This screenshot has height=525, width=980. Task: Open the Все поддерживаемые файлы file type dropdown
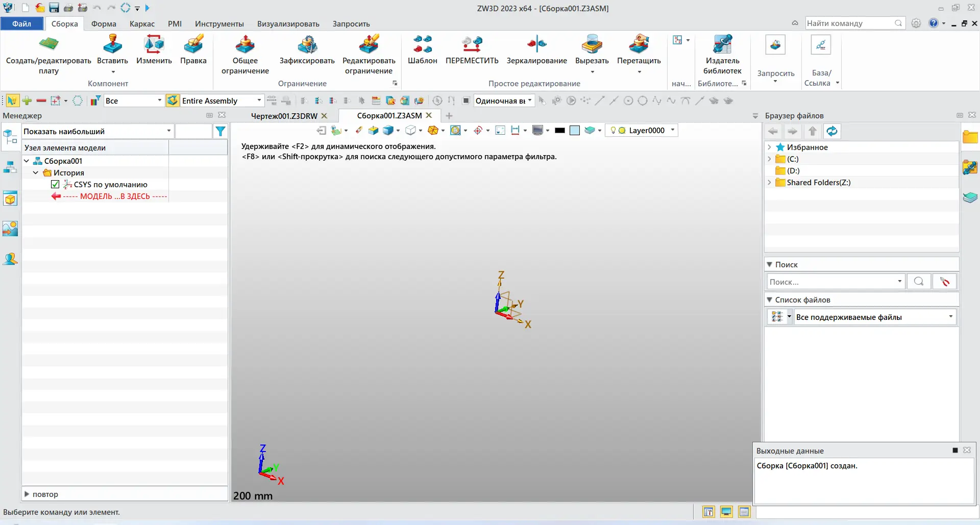(x=950, y=317)
